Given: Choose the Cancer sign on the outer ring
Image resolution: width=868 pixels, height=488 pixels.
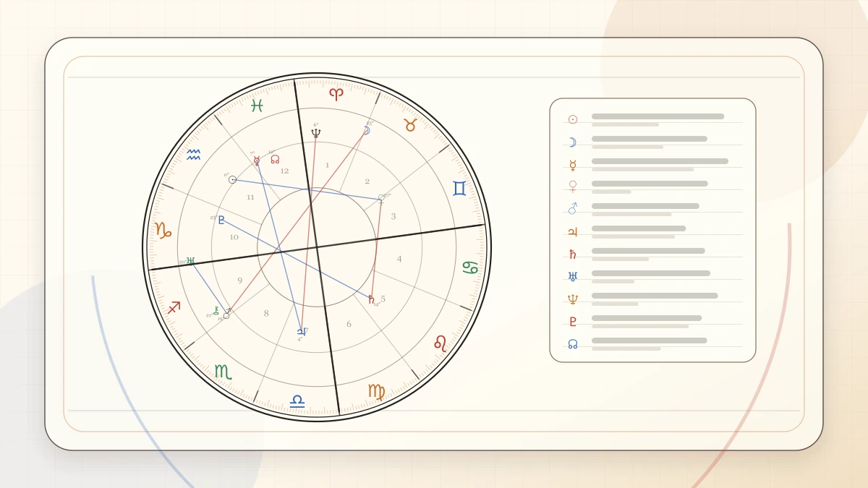Looking at the screenshot, I should [x=471, y=267].
